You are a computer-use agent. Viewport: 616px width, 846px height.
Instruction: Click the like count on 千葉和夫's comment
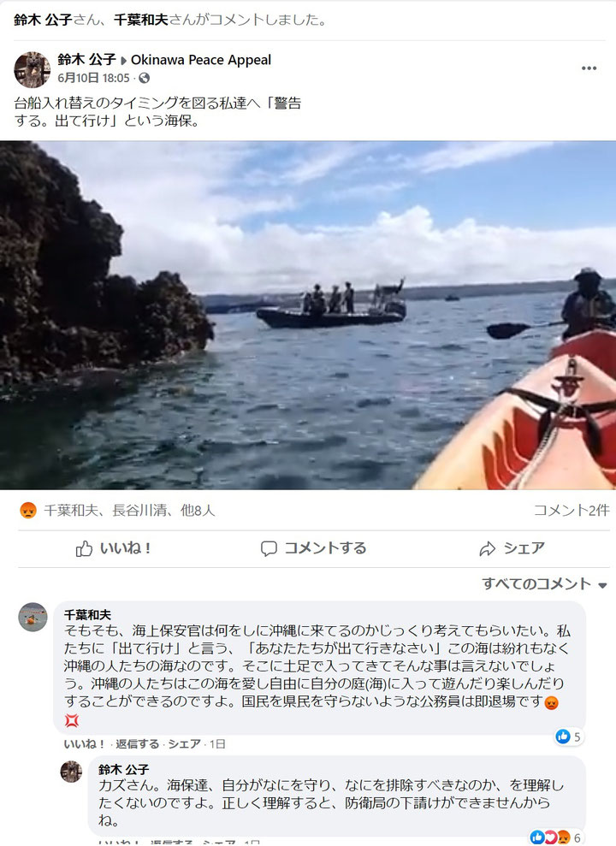tap(569, 737)
